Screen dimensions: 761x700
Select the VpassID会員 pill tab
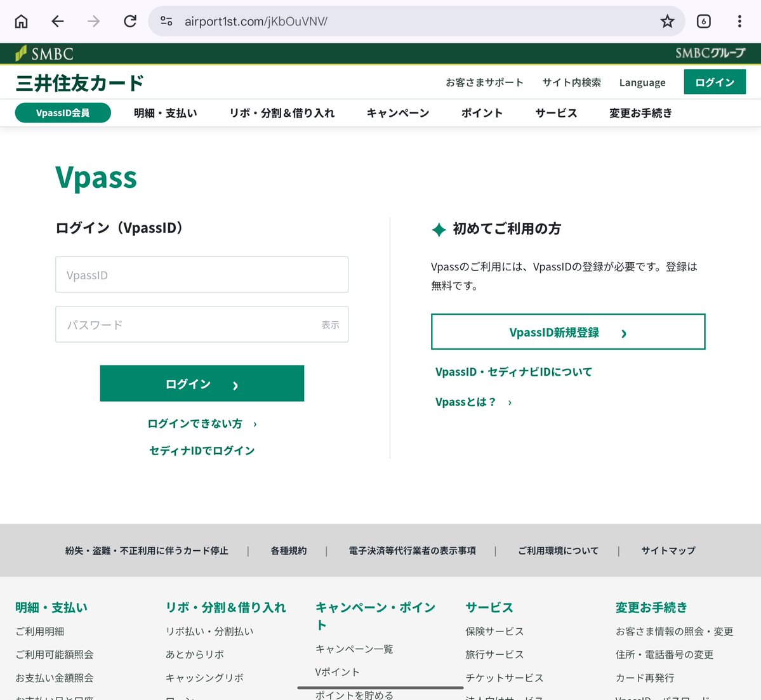click(63, 113)
